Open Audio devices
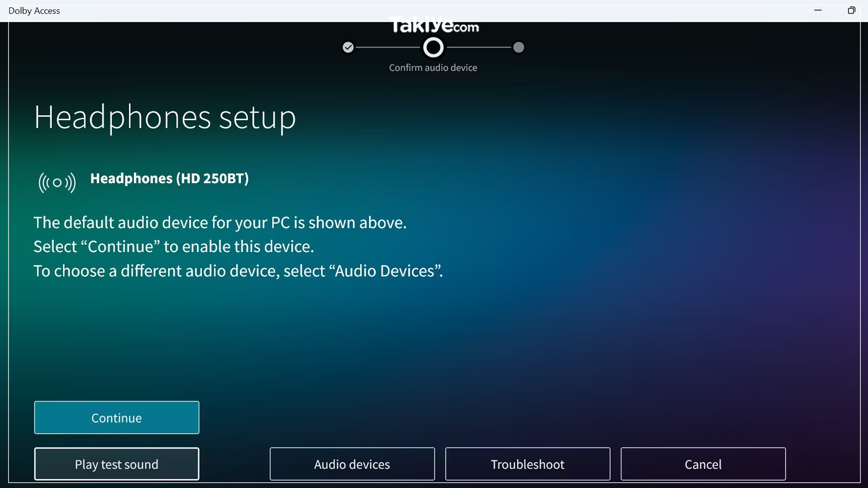The width and height of the screenshot is (868, 488). pos(352,464)
